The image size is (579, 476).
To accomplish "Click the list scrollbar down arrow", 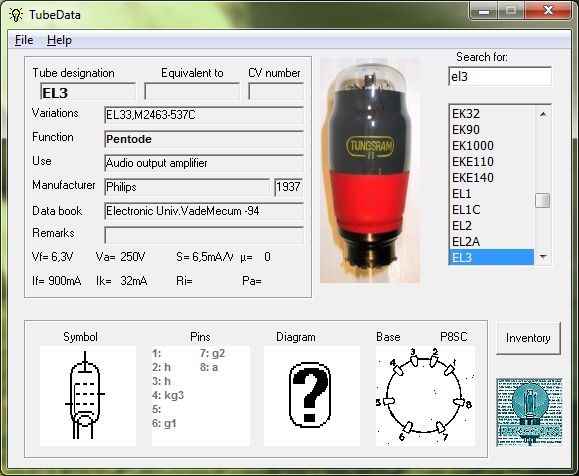I will (x=543, y=257).
